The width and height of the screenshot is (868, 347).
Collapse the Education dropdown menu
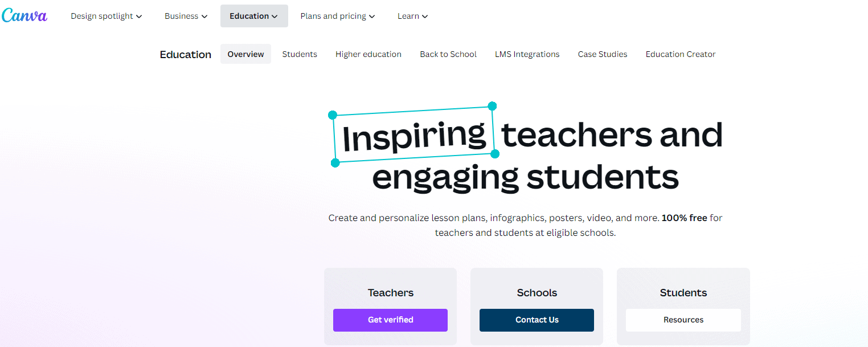254,16
